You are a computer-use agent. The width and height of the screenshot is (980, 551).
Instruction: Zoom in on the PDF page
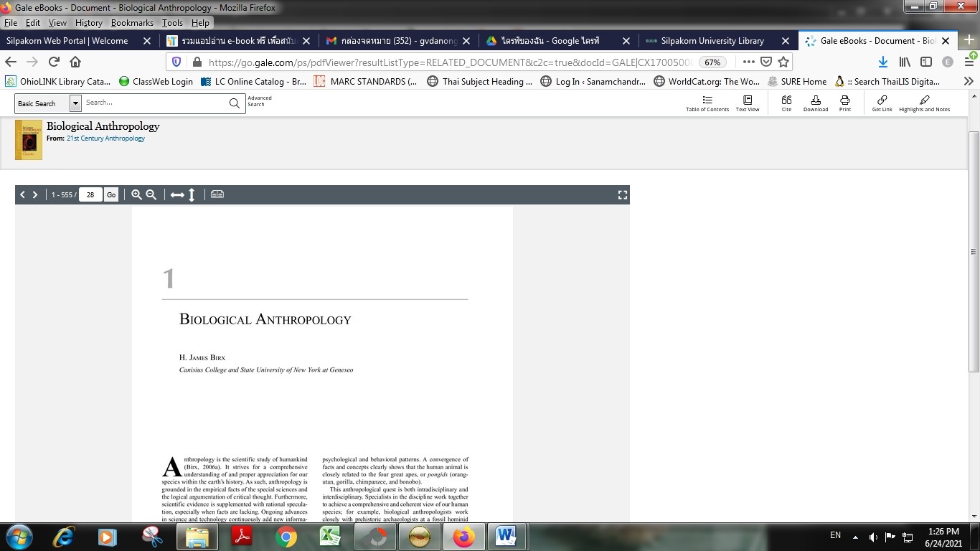[136, 194]
